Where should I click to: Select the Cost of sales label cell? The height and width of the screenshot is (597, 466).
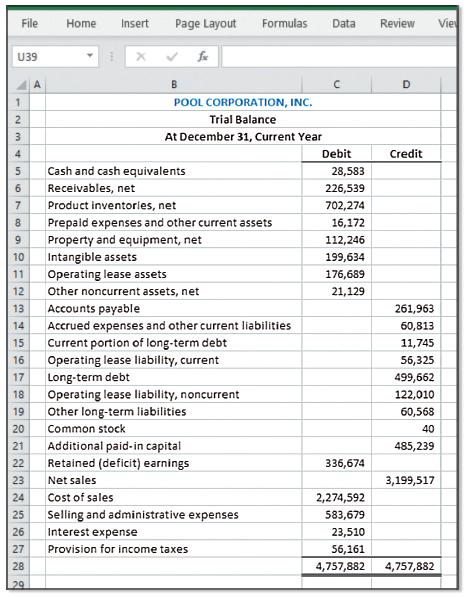point(174,497)
